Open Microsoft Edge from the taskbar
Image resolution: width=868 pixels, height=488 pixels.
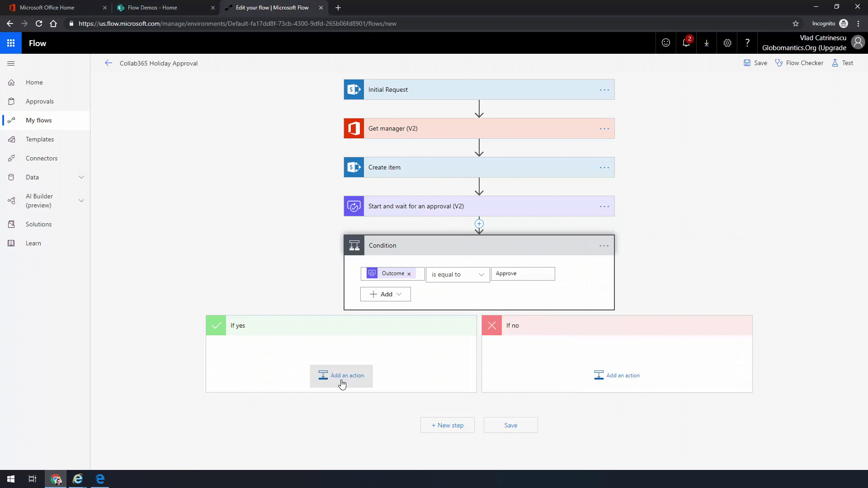[x=100, y=479]
